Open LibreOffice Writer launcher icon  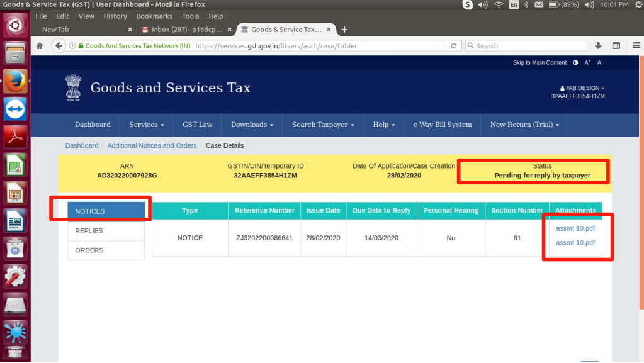(15, 221)
